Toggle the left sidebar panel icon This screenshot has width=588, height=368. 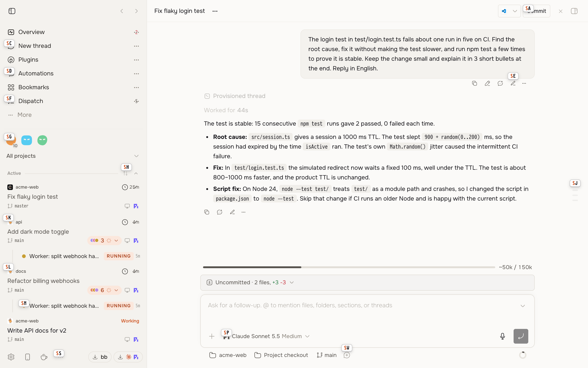[12, 11]
